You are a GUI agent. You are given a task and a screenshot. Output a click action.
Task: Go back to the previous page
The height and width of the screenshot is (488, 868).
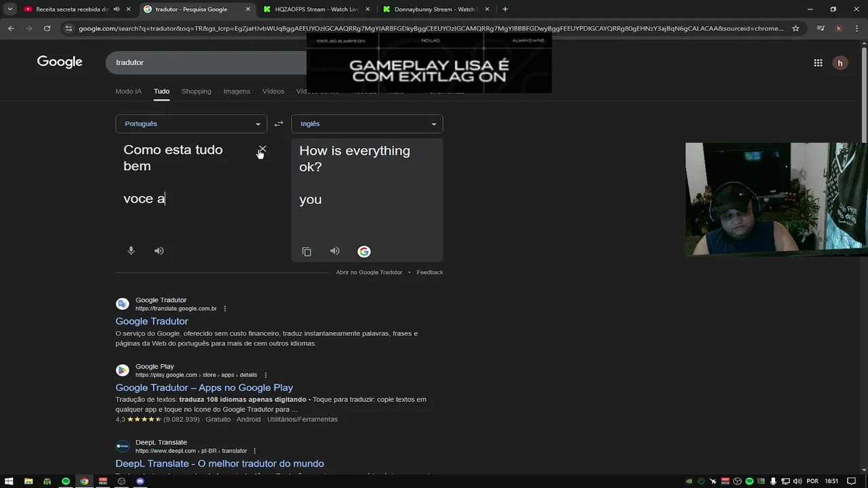tap(11, 28)
